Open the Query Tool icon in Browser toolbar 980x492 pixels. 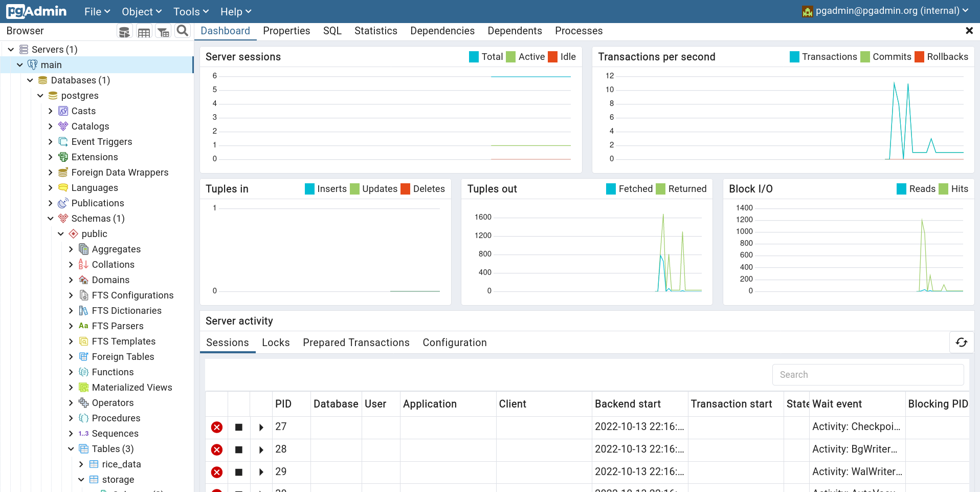pyautogui.click(x=124, y=32)
